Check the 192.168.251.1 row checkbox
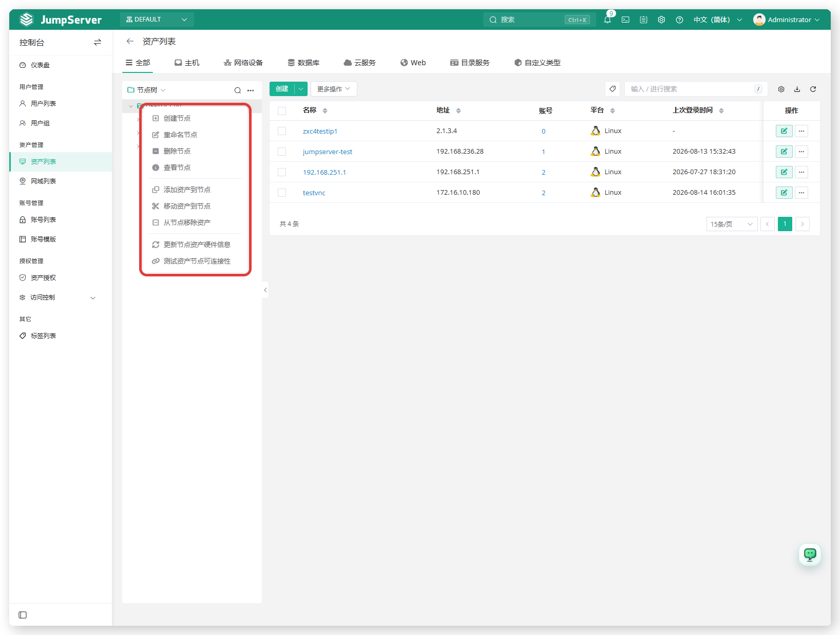The image size is (840, 635). click(282, 172)
